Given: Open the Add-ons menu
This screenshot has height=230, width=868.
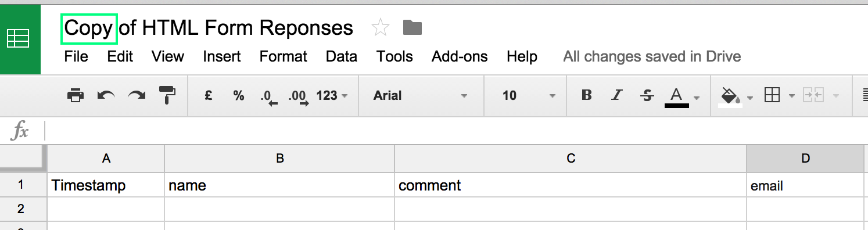Looking at the screenshot, I should click(460, 56).
